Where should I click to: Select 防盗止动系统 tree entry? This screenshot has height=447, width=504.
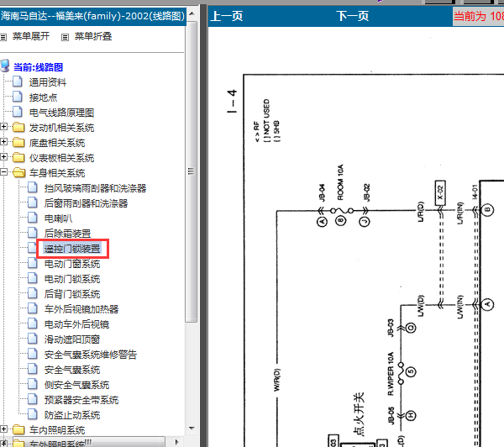click(x=72, y=415)
